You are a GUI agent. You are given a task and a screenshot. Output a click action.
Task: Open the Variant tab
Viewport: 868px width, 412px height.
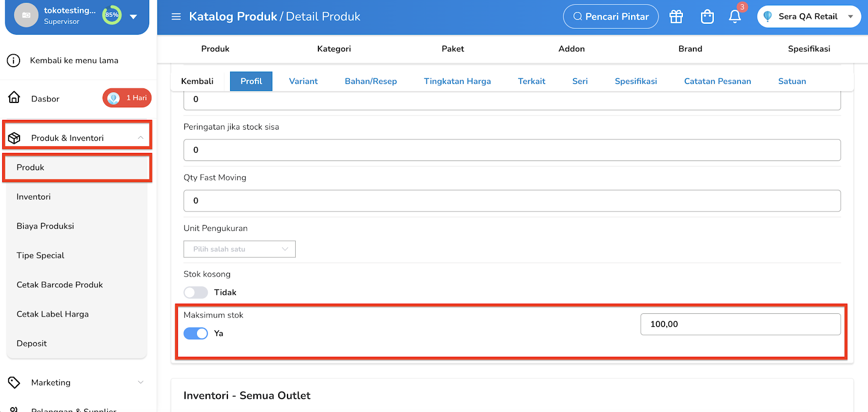(x=303, y=81)
